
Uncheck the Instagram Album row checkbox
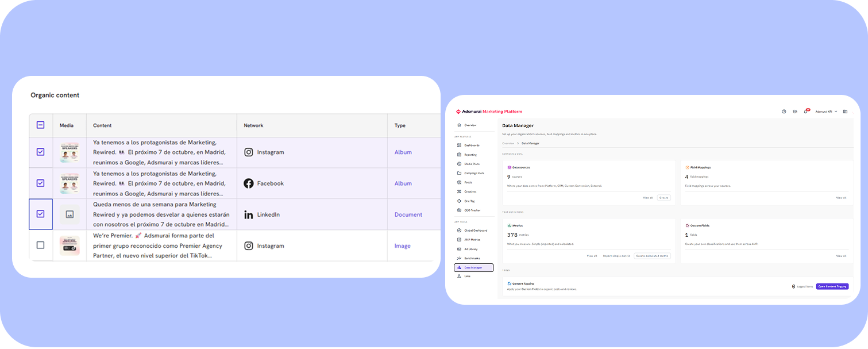[40, 152]
